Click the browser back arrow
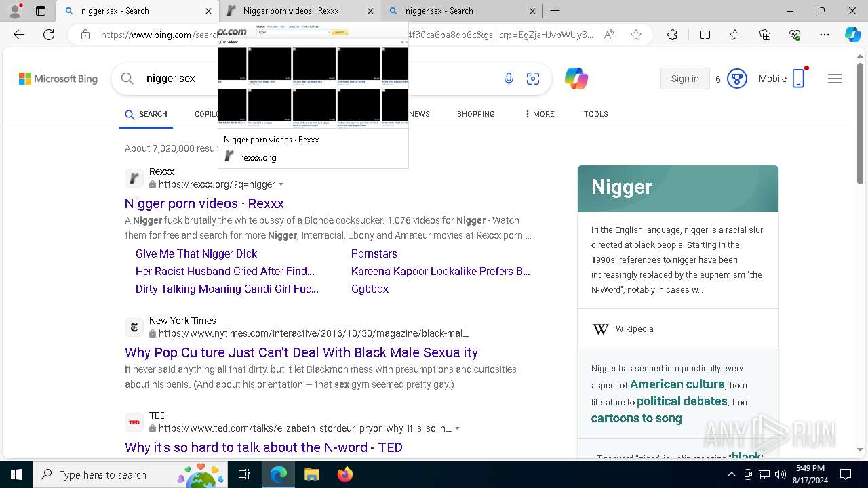The width and height of the screenshot is (868, 488). [x=19, y=35]
